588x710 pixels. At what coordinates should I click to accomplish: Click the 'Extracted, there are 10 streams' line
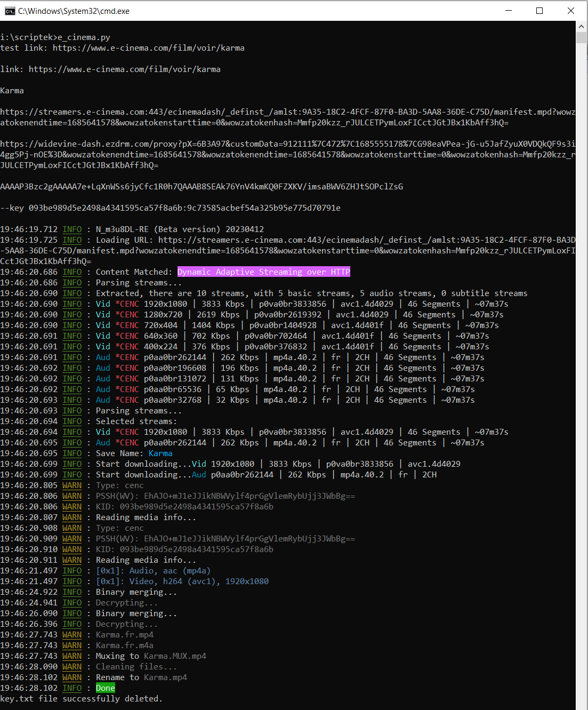[264, 293]
